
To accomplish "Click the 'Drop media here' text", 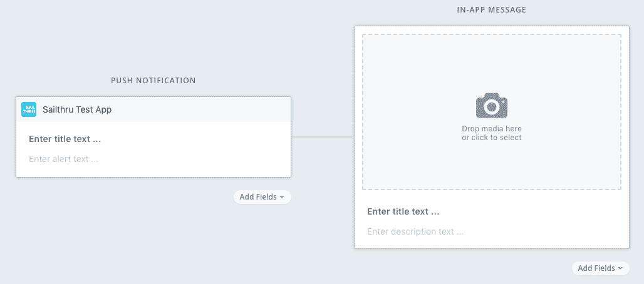I will click(492, 129).
